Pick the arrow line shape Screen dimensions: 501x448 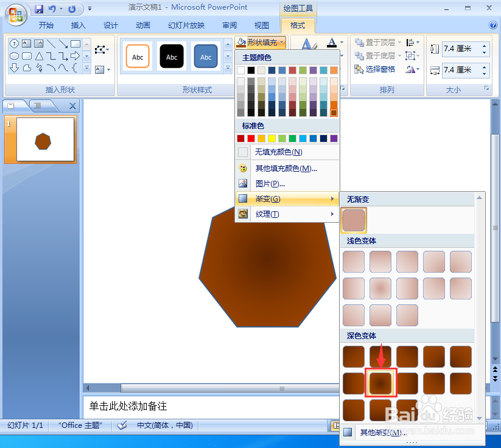click(63, 43)
